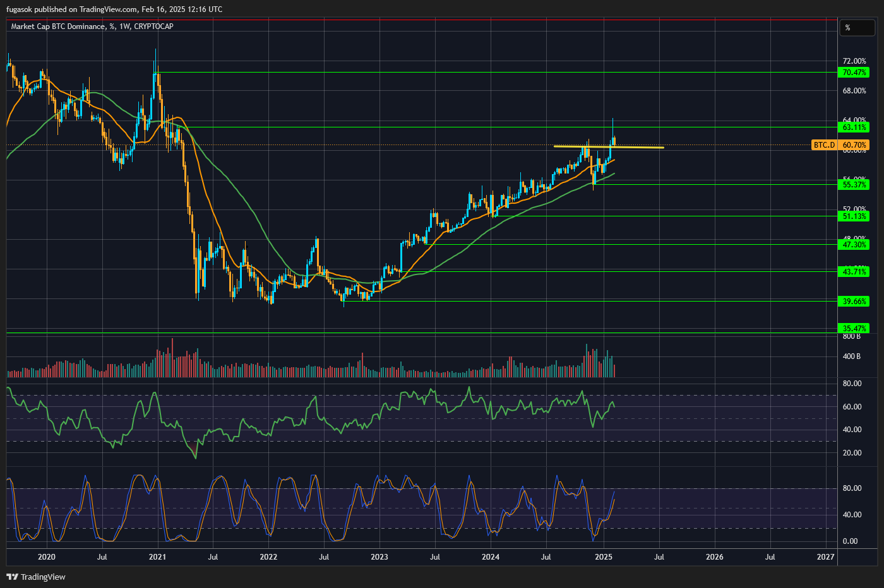Click the 60.70% current value label
This screenshot has width=884, height=588.
point(854,145)
